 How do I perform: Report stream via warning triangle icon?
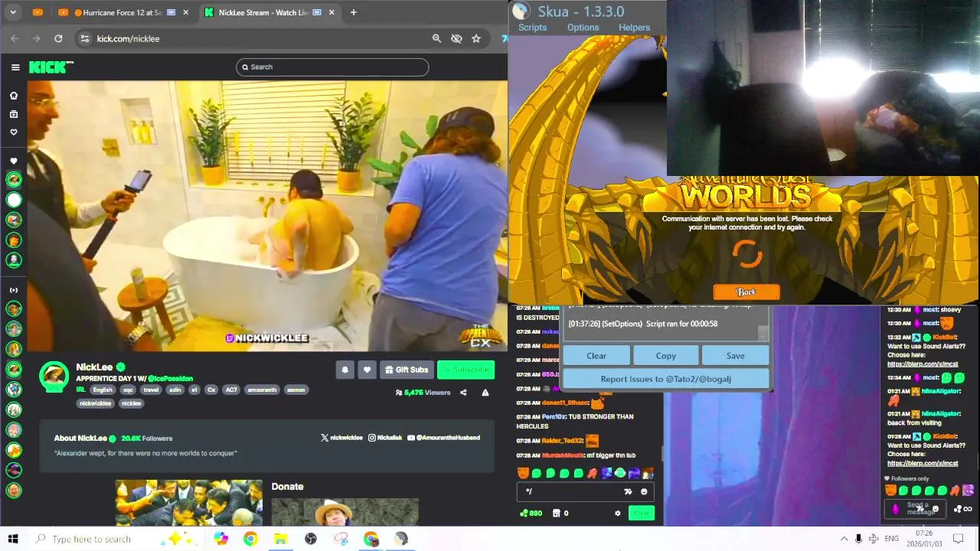tap(485, 393)
